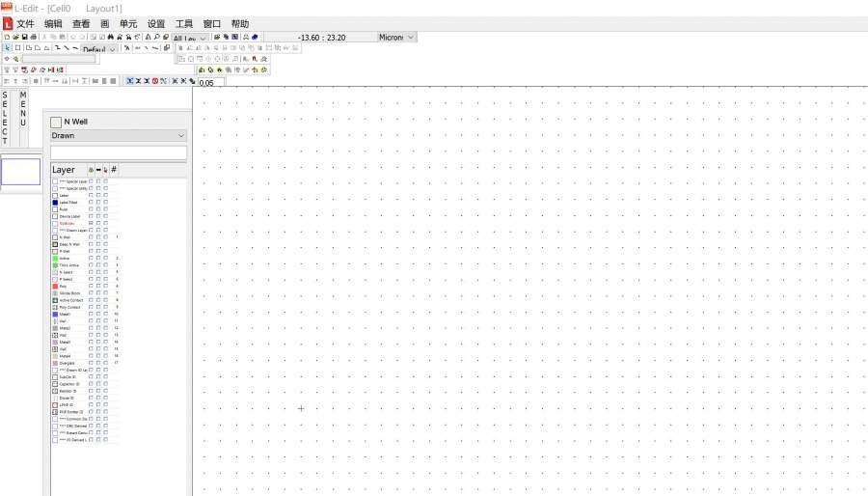Open the Microns units dropdown
This screenshot has width=868, height=496.
click(396, 37)
